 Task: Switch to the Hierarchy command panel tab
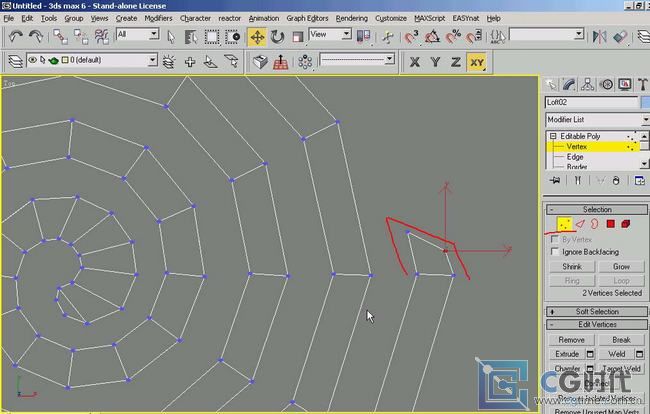pos(587,85)
